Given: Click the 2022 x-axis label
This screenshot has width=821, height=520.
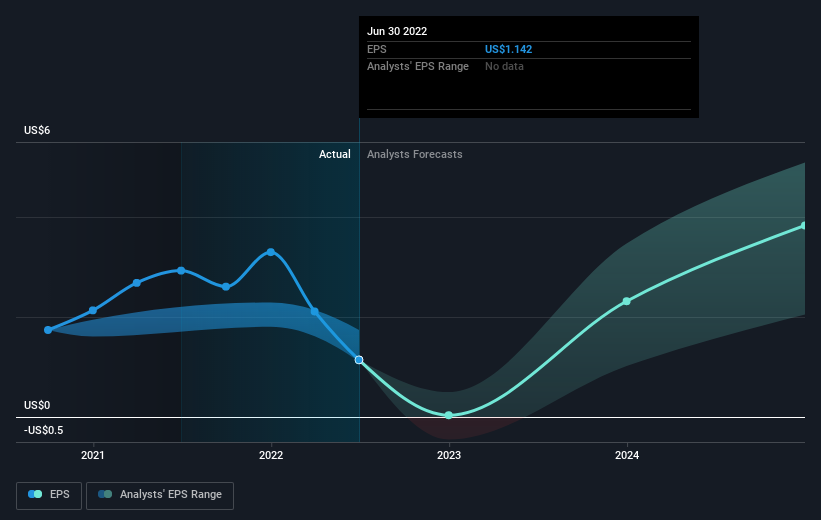Looking at the screenshot, I should 271,455.
